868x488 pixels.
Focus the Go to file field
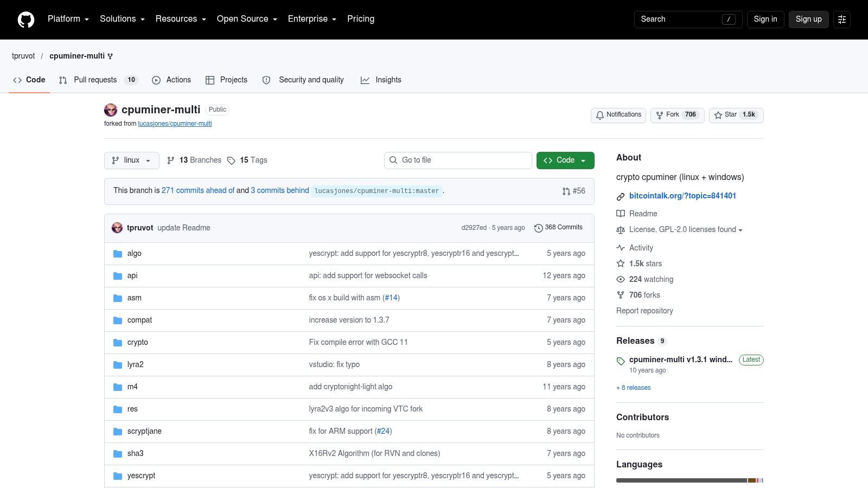pyautogui.click(x=458, y=160)
